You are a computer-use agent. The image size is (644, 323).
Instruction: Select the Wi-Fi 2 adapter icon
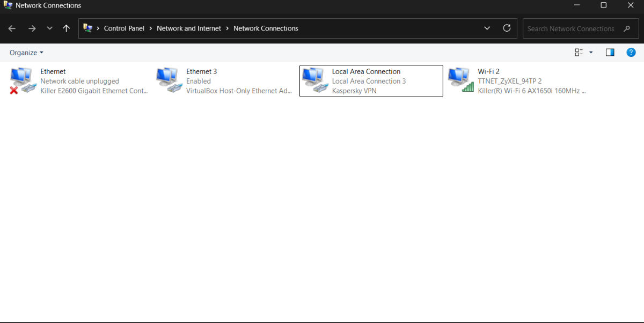point(460,81)
